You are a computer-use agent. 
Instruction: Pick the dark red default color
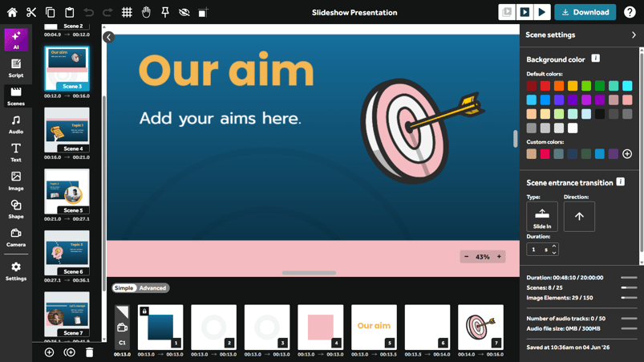tap(532, 86)
